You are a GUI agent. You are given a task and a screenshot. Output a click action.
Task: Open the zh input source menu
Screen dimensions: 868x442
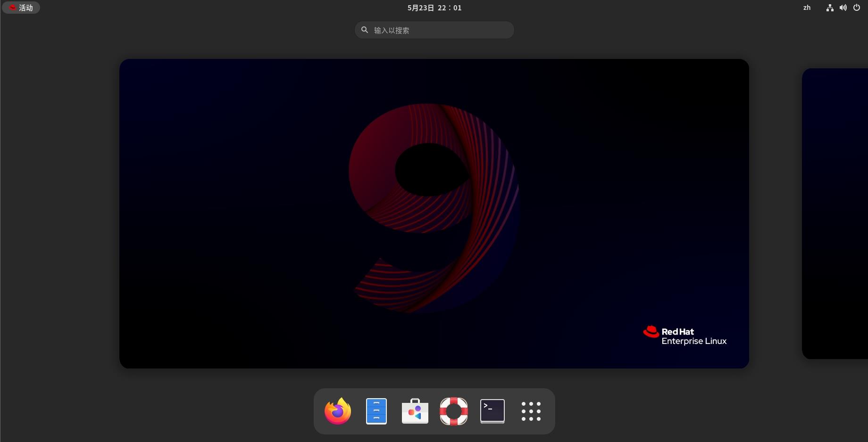[x=807, y=8]
